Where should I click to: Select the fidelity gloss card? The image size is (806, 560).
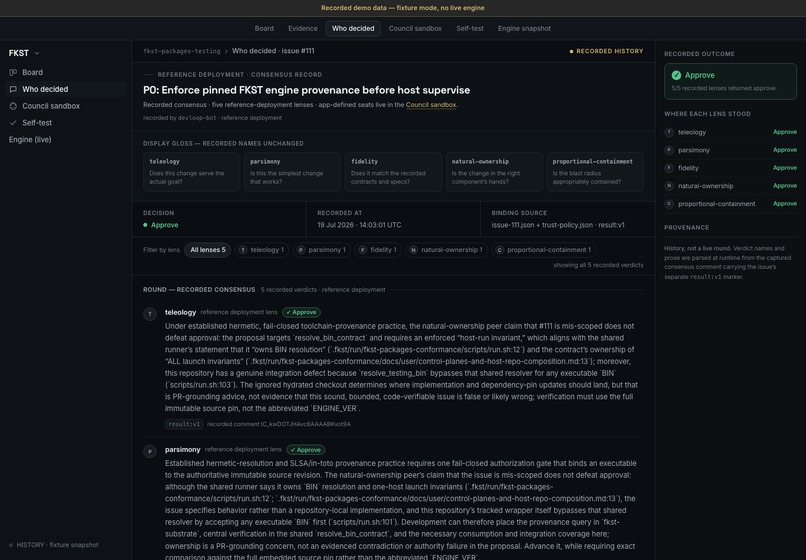(393, 172)
